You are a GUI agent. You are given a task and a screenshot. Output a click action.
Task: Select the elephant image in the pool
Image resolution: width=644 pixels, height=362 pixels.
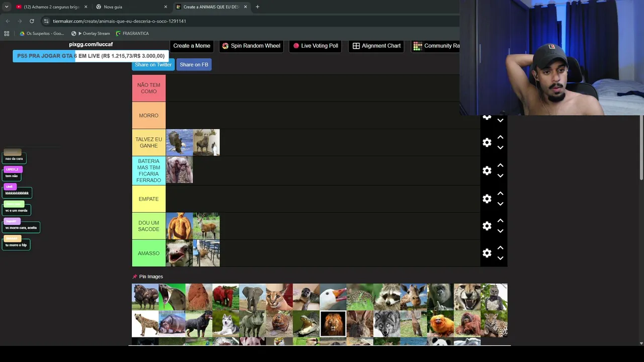pyautogui.click(x=253, y=297)
